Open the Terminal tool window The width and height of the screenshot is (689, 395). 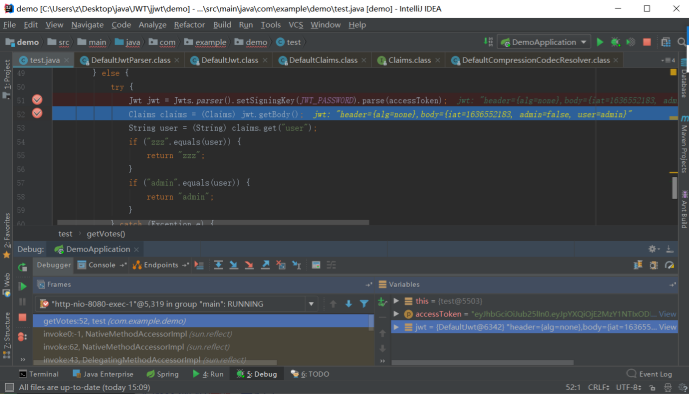point(39,374)
